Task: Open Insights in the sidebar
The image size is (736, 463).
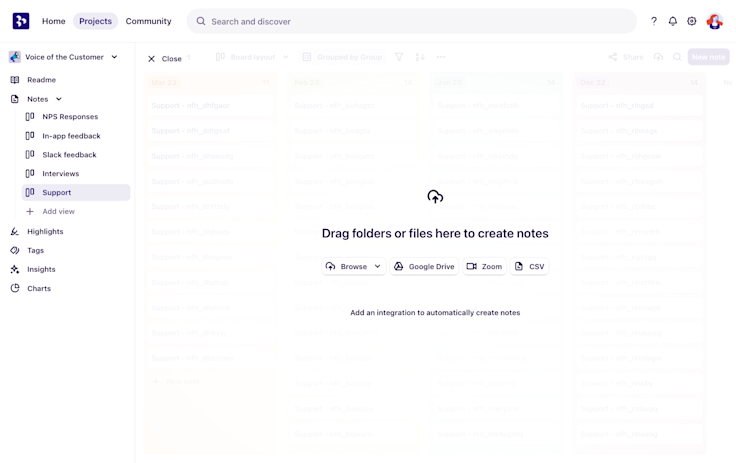Action: pyautogui.click(x=41, y=269)
